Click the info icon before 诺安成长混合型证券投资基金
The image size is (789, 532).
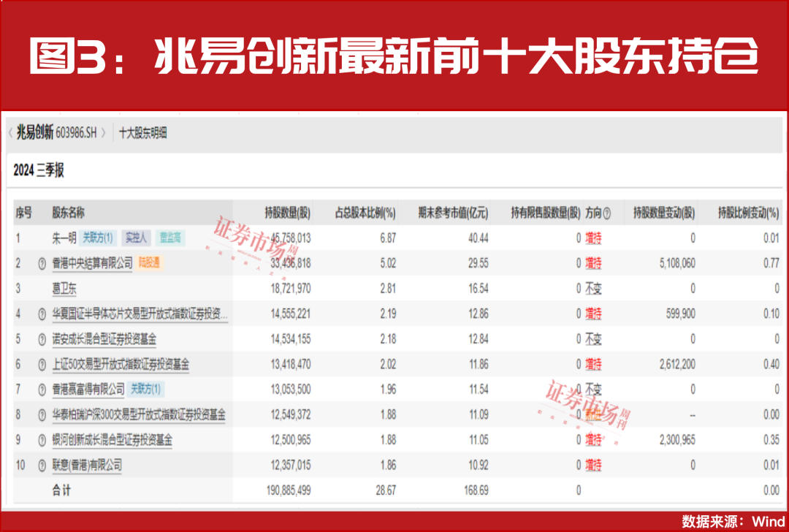tap(42, 340)
